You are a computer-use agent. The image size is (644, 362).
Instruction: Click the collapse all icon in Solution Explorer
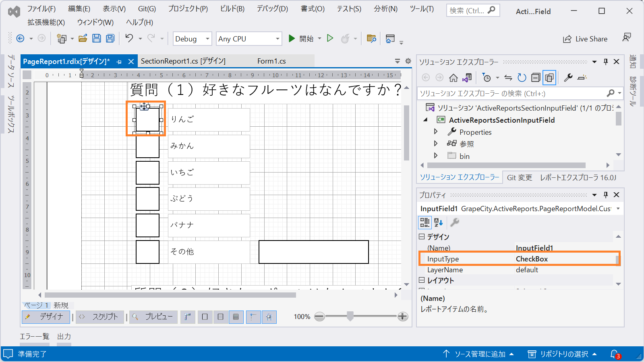click(536, 78)
